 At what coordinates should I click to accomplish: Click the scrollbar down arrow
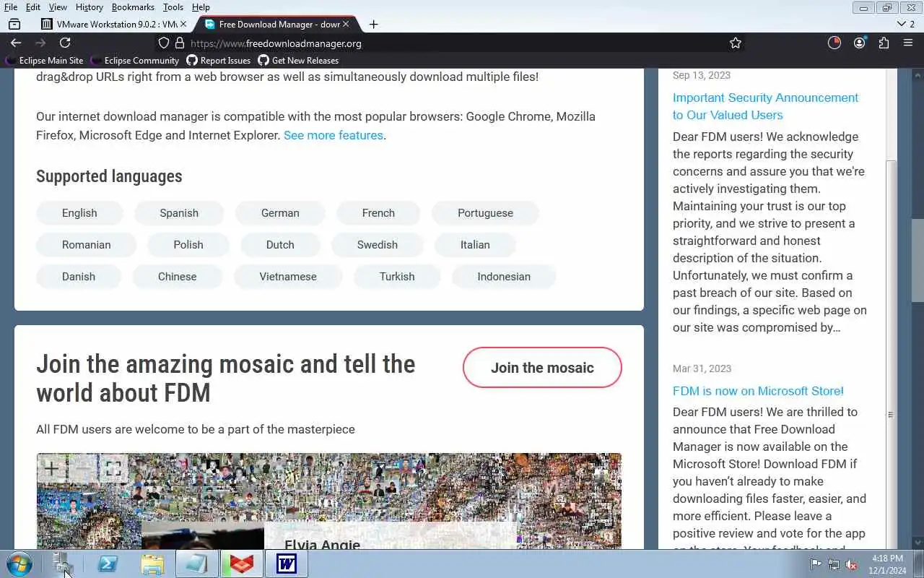918,543
